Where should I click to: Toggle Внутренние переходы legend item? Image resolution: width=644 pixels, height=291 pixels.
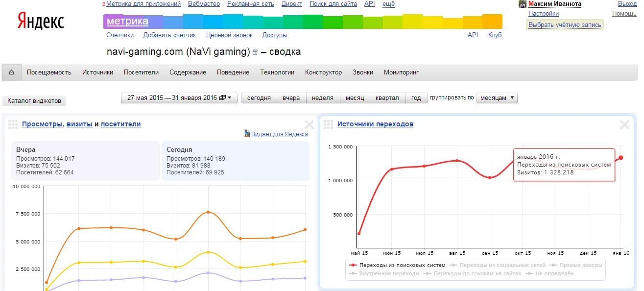pyautogui.click(x=384, y=273)
